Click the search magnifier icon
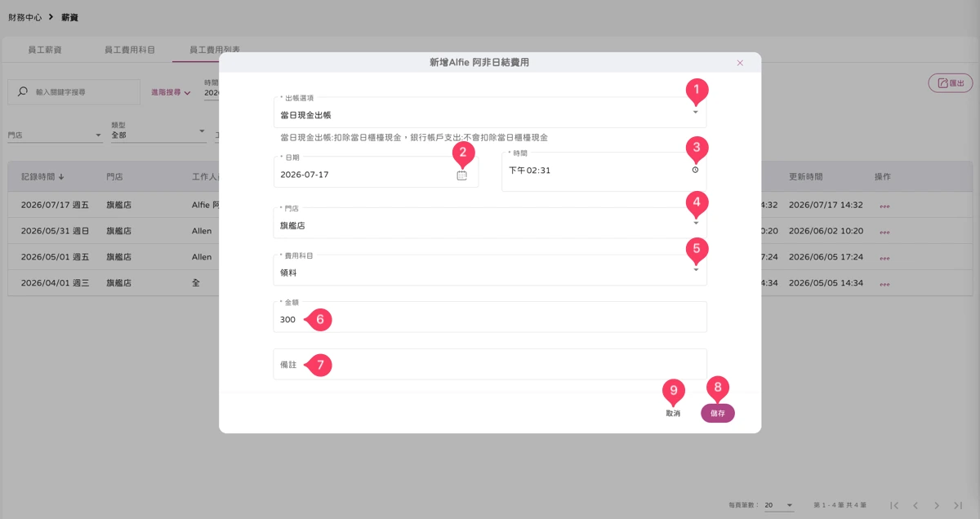The height and width of the screenshot is (519, 980). point(22,92)
